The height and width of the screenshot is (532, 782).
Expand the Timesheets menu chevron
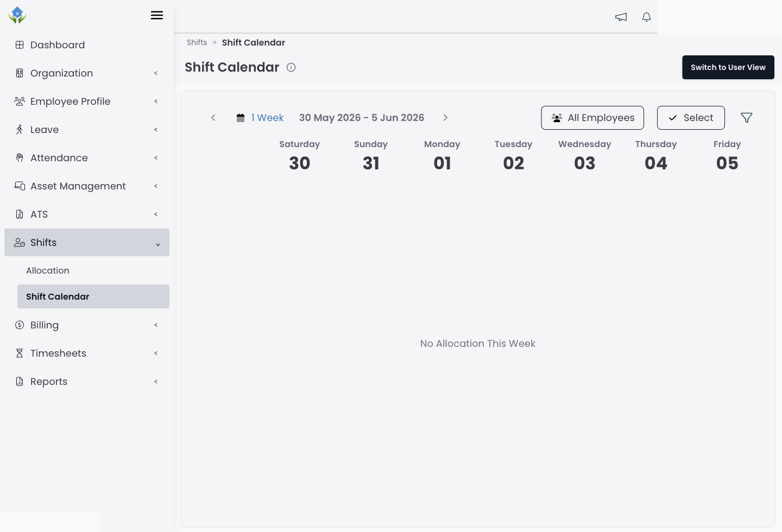156,353
